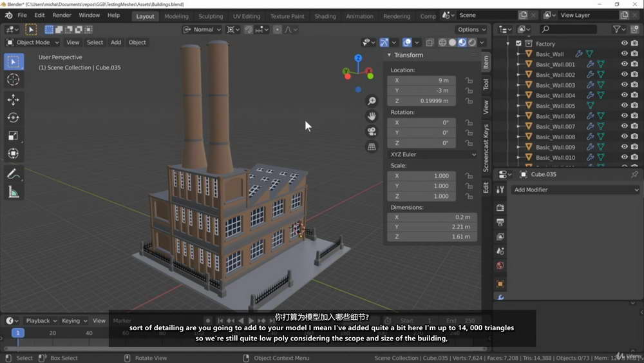
Task: Switch to material preview shading
Action: pos(462,43)
